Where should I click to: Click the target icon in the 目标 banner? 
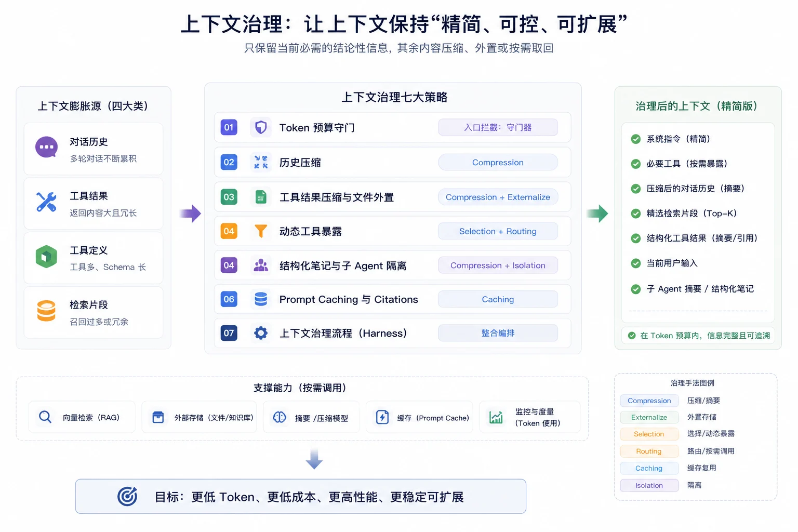click(127, 496)
